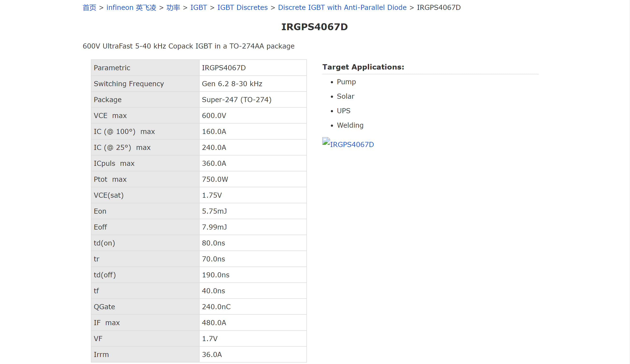Open the IGBT Discretes breadcrumb link
Image resolution: width=630 pixels, height=364 pixels.
coord(242,7)
